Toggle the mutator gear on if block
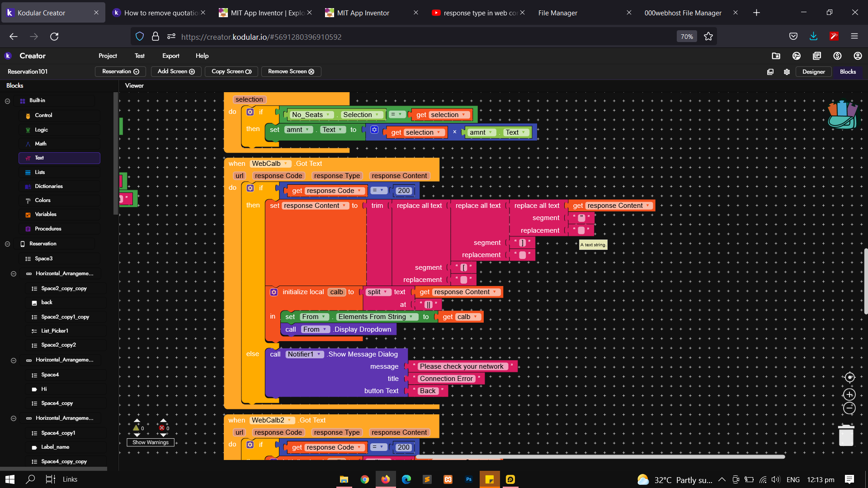The image size is (868, 488). pyautogui.click(x=250, y=188)
